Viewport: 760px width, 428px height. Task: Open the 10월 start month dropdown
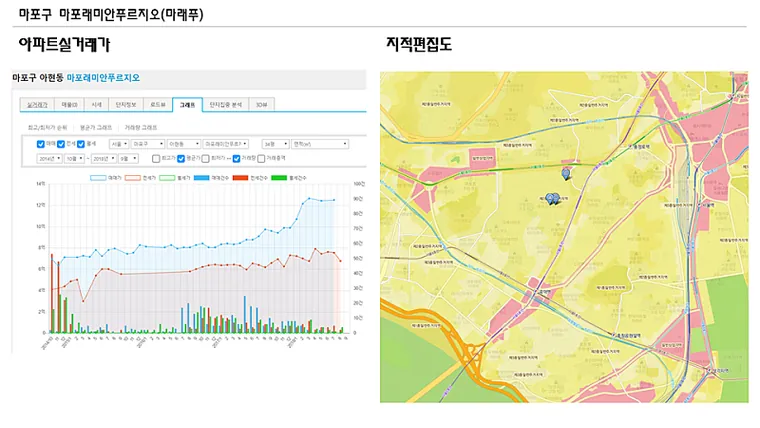point(74,159)
